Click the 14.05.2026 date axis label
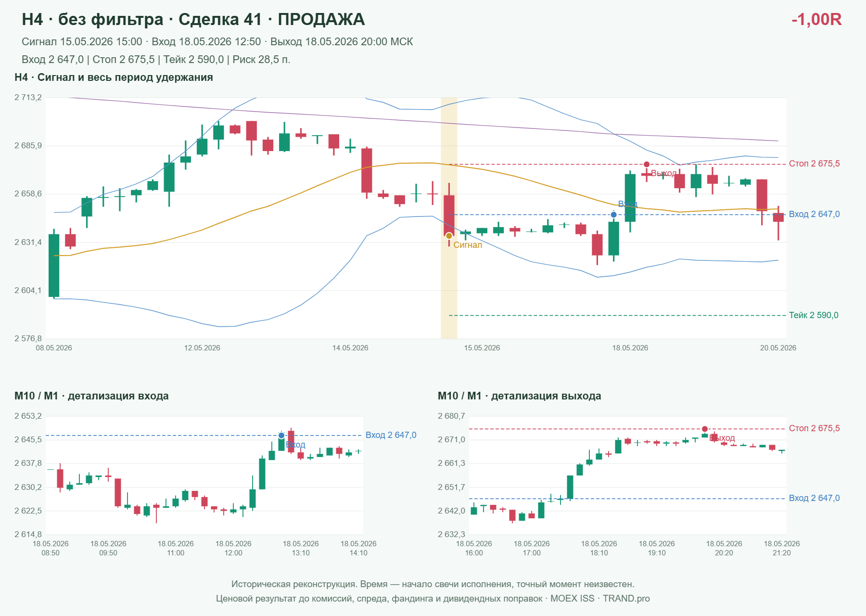 (350, 348)
